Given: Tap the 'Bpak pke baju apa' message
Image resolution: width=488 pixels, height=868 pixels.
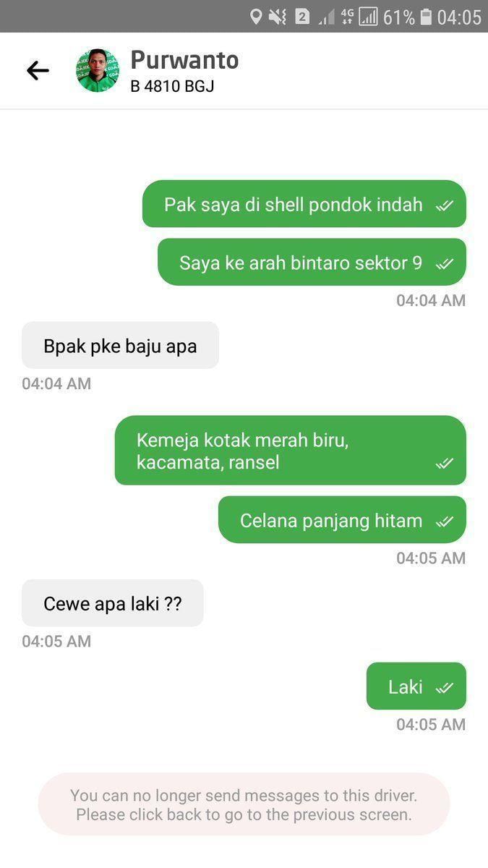Looking at the screenshot, I should [x=120, y=346].
